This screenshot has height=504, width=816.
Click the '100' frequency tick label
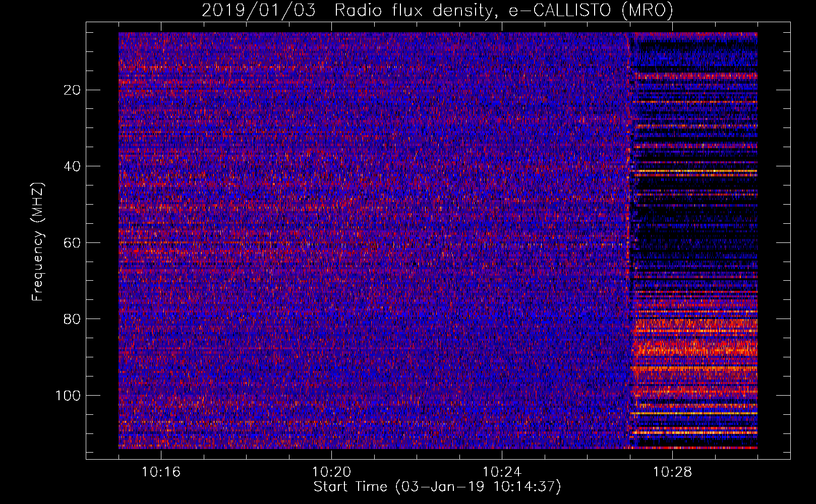(x=68, y=396)
